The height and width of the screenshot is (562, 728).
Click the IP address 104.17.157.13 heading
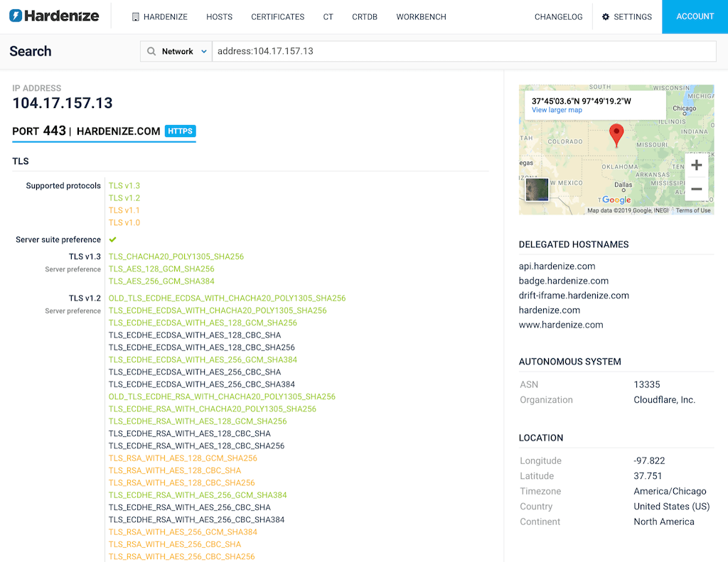click(63, 103)
